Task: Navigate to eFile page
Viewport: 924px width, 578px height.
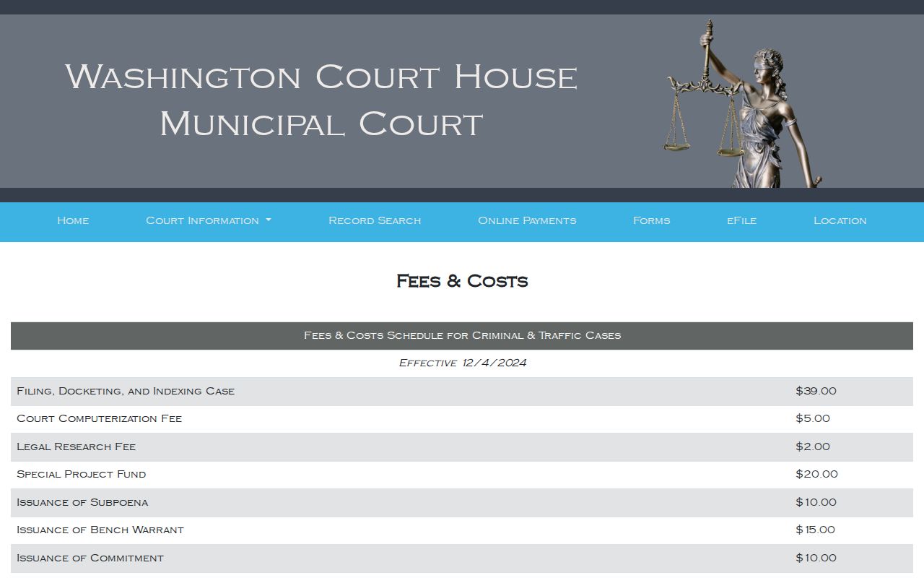Action: coord(741,220)
